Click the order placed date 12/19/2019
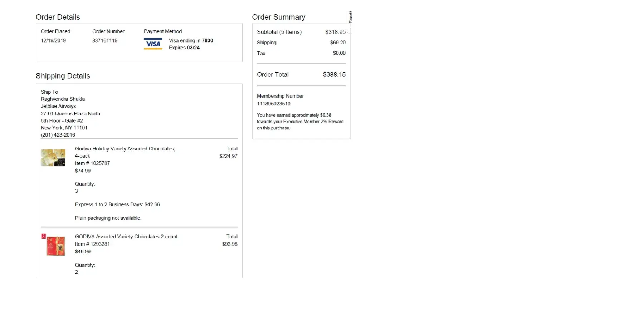 [53, 40]
